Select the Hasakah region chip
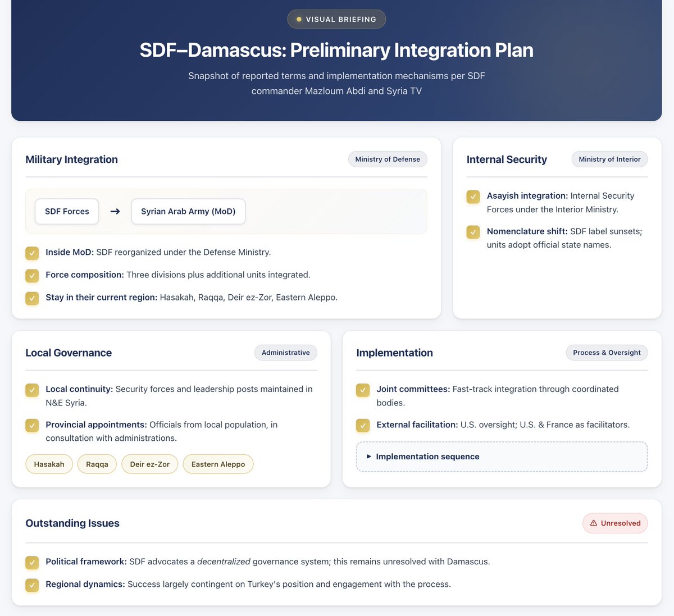 pos(49,464)
